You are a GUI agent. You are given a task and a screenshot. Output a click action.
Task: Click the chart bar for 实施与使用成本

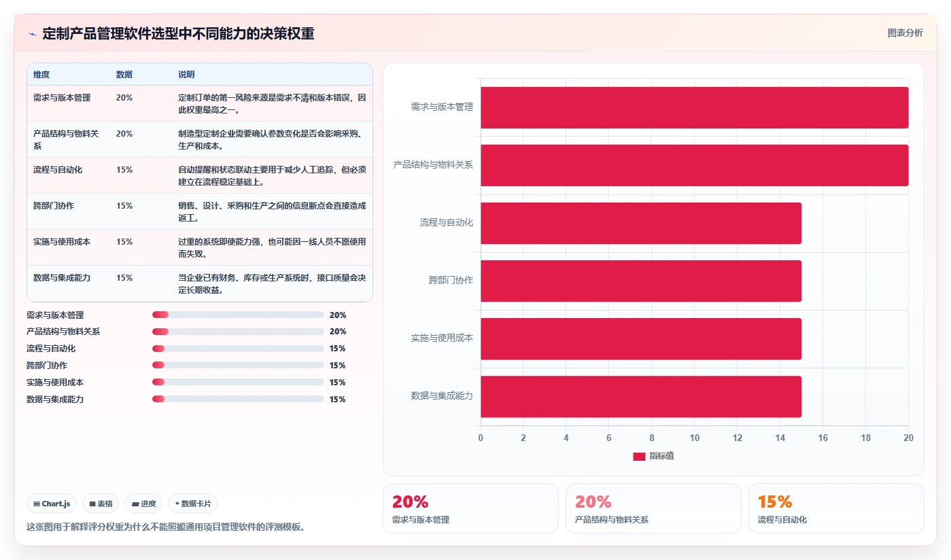tap(641, 338)
